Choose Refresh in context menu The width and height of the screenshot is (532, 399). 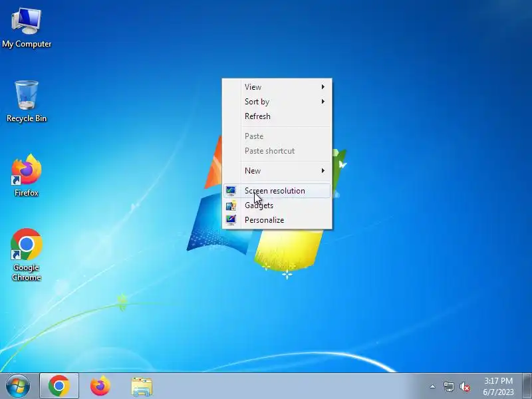coord(277,116)
